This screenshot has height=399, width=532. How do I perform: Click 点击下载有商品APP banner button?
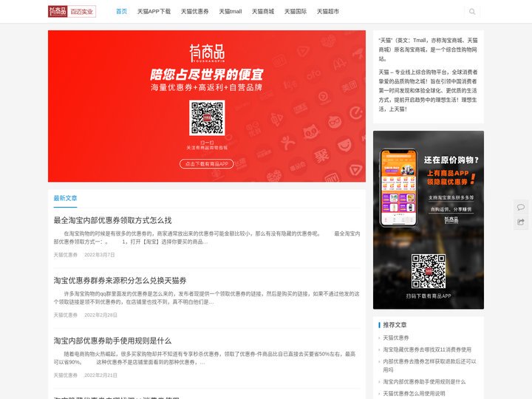207,164
